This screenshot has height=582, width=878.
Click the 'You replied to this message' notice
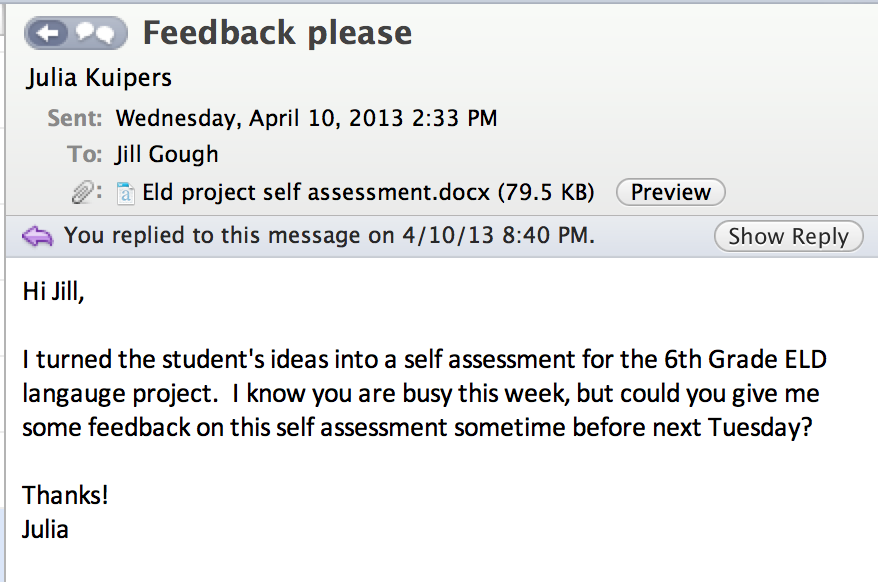coord(329,236)
